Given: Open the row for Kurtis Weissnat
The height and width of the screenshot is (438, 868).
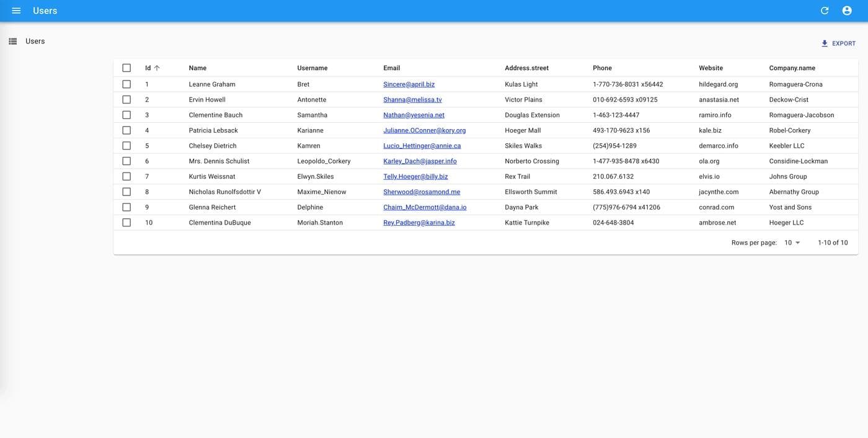Looking at the screenshot, I should click(x=212, y=177).
